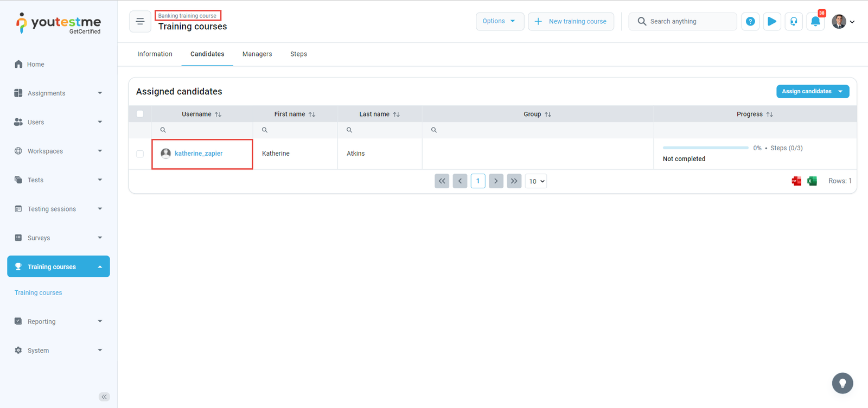Export candidates table as PDF
The height and width of the screenshot is (408, 868).
tap(796, 181)
